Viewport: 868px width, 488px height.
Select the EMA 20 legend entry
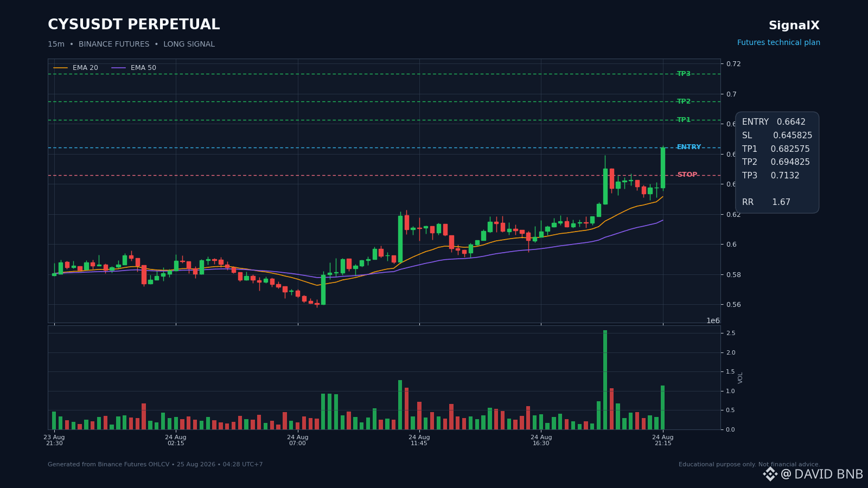tap(76, 68)
